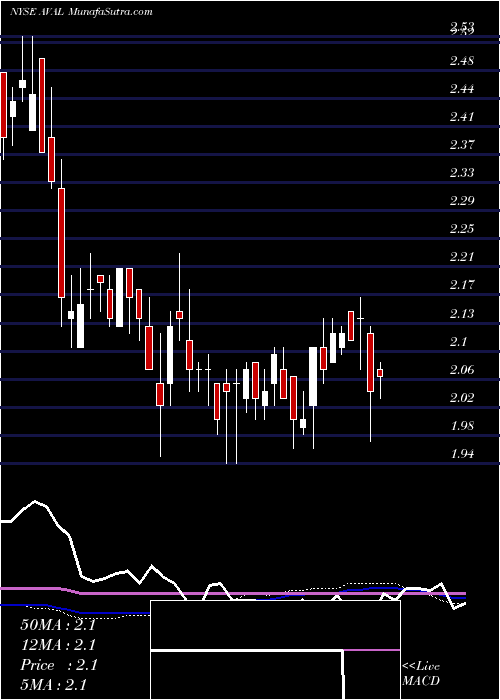
Task: Click the 2.48 price axis label
Action: [x=462, y=60]
